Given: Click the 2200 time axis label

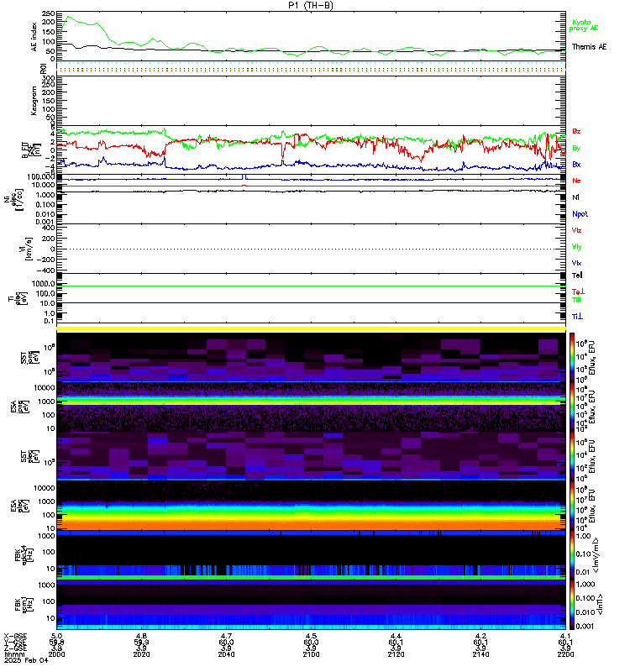Looking at the screenshot, I should 565,654.
